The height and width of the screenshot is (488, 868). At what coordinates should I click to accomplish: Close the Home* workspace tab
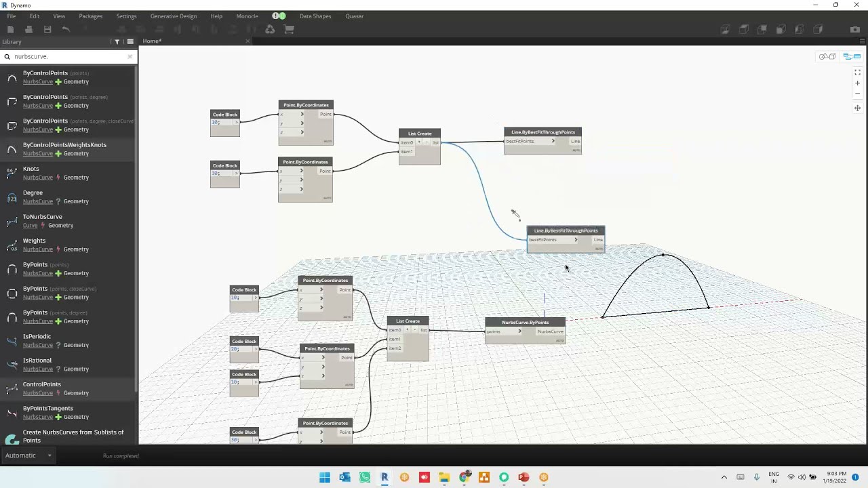pos(248,41)
